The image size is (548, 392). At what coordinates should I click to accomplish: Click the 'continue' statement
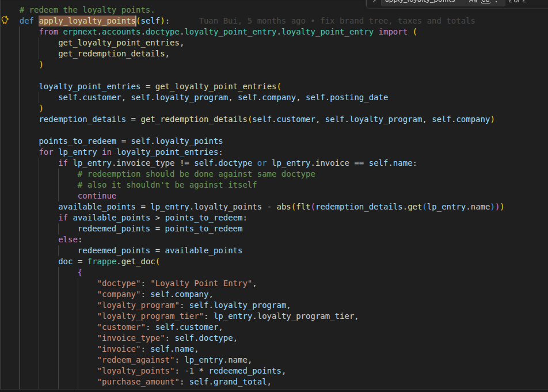[x=97, y=196]
